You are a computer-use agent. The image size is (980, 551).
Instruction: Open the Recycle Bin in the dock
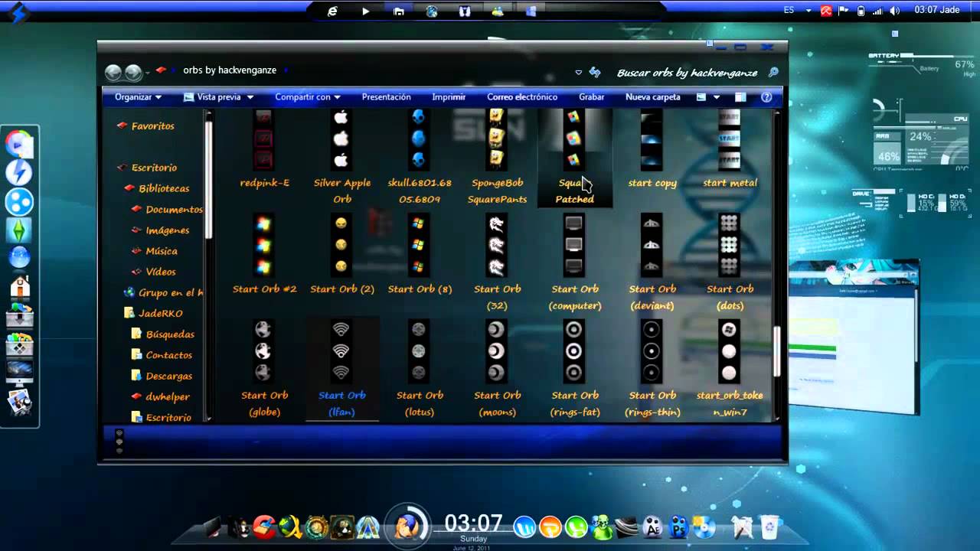pos(769,527)
